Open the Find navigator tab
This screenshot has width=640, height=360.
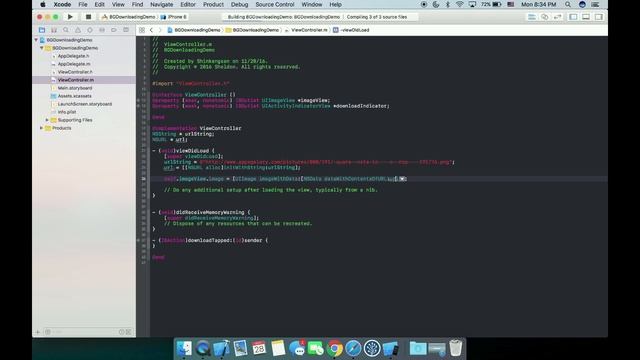coord(66,30)
